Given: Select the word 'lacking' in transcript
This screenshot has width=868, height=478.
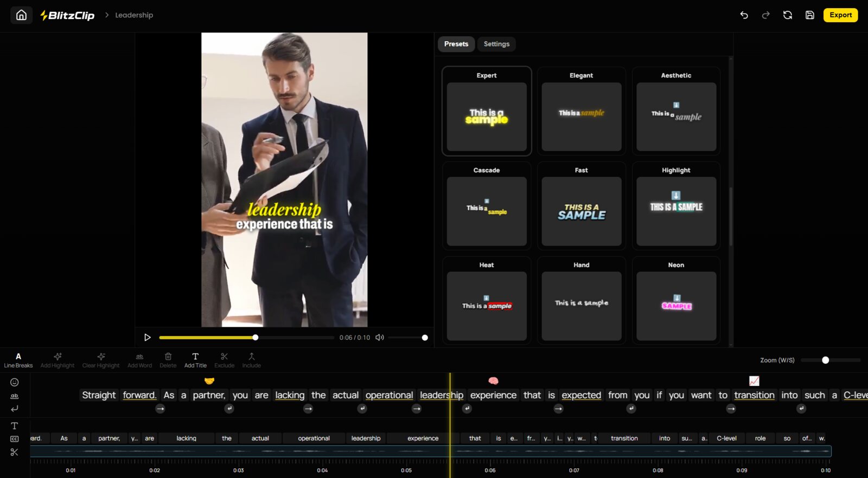Looking at the screenshot, I should click(290, 395).
